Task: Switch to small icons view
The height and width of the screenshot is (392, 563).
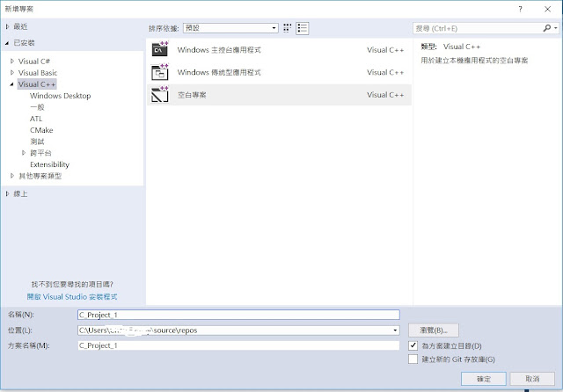Action: point(287,28)
